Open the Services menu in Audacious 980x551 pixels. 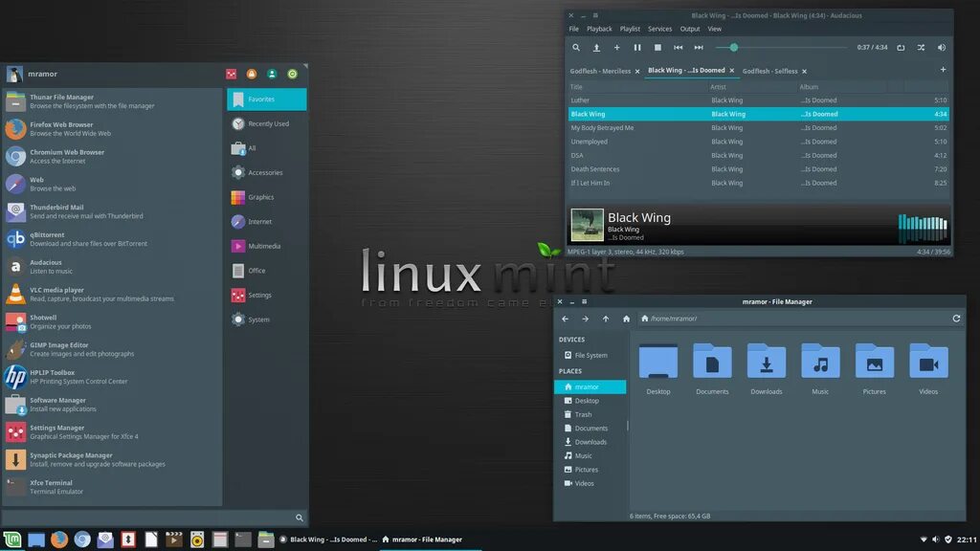pos(659,29)
